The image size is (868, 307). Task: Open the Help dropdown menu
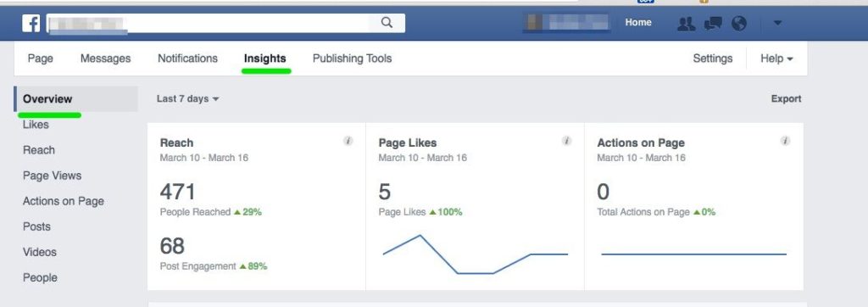(776, 59)
